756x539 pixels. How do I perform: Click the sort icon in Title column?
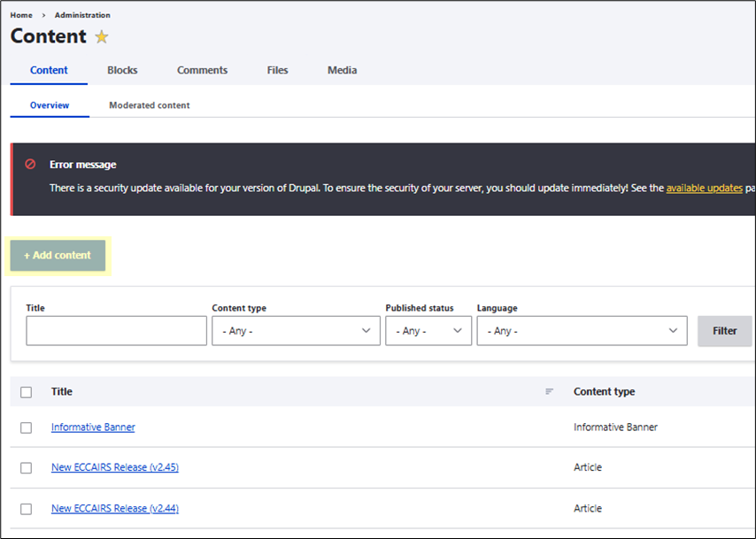549,391
